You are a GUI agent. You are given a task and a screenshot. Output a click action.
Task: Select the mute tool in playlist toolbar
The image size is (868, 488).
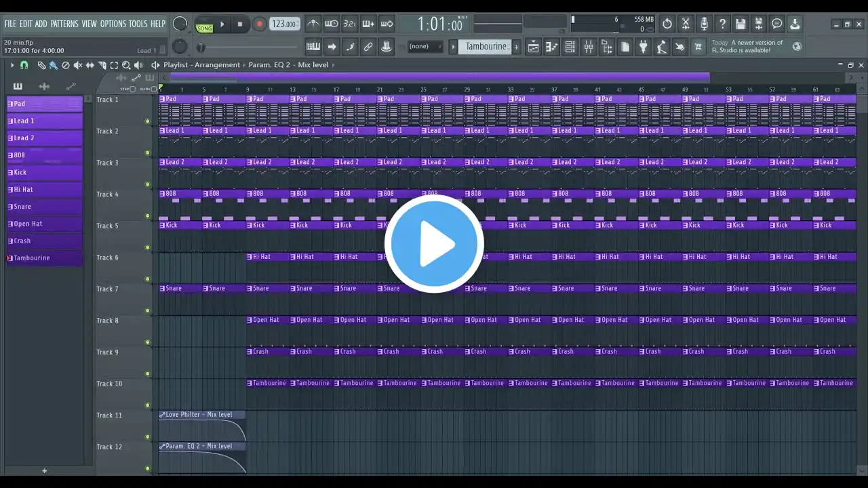point(77,65)
